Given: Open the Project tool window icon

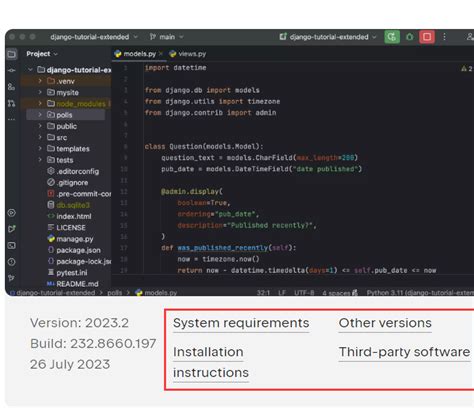Looking at the screenshot, I should click(12, 54).
